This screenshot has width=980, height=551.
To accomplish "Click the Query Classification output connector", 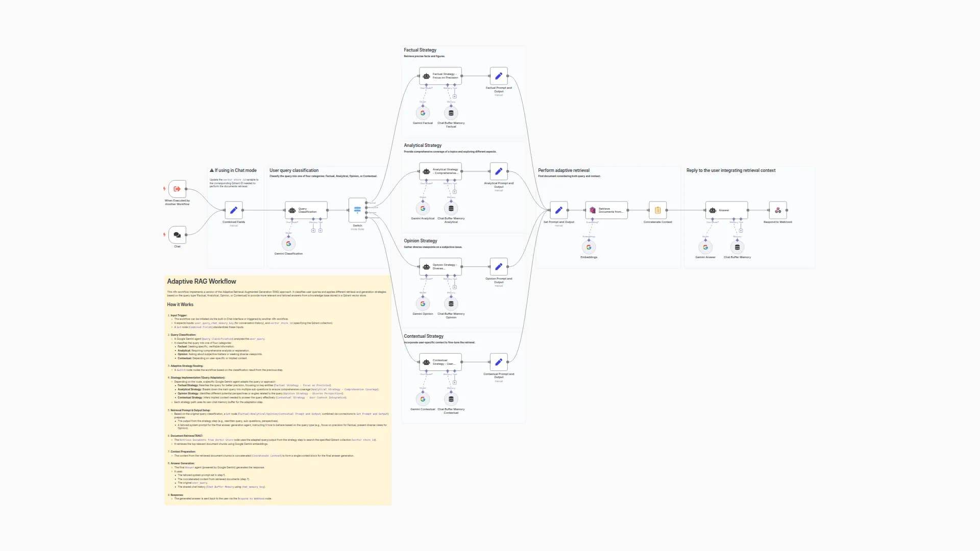I will [x=328, y=210].
